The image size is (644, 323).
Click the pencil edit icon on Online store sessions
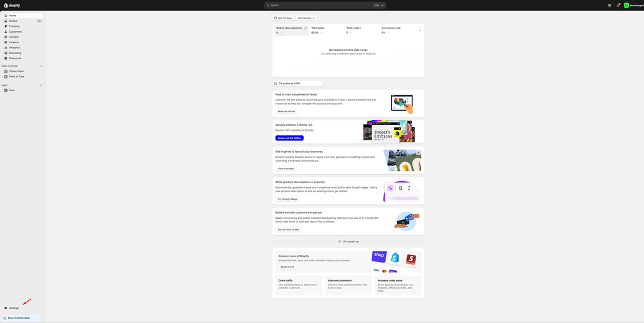point(306,28)
